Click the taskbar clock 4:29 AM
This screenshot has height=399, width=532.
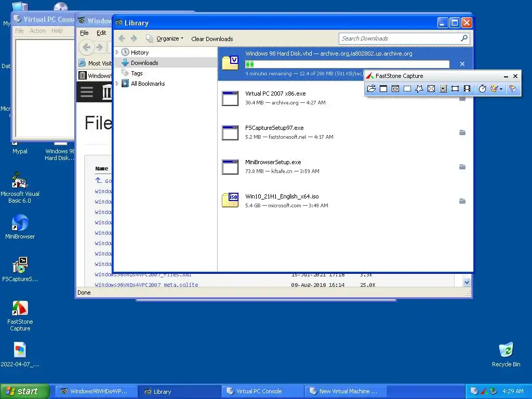point(513,391)
